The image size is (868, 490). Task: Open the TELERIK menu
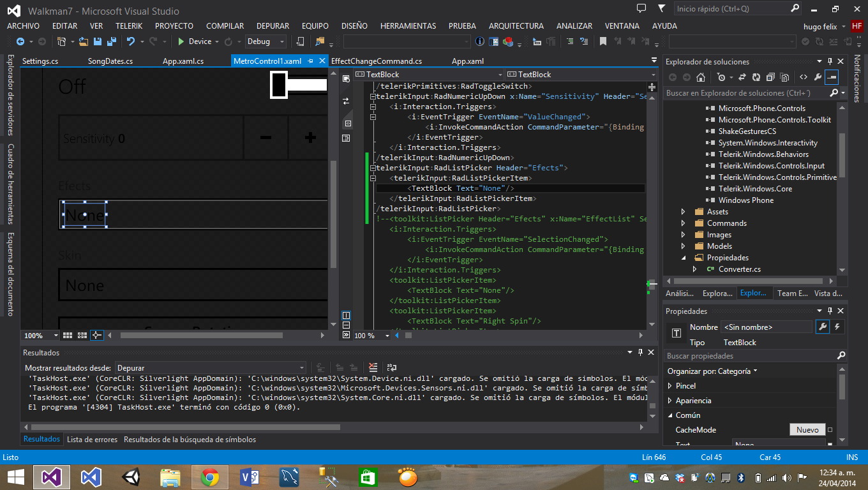(x=129, y=26)
